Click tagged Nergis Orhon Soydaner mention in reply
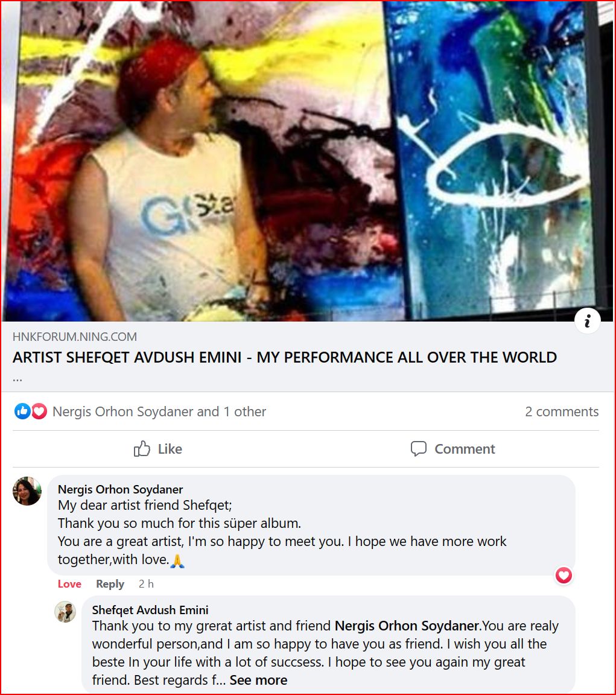Viewport: 616px width, 695px height. point(408,626)
